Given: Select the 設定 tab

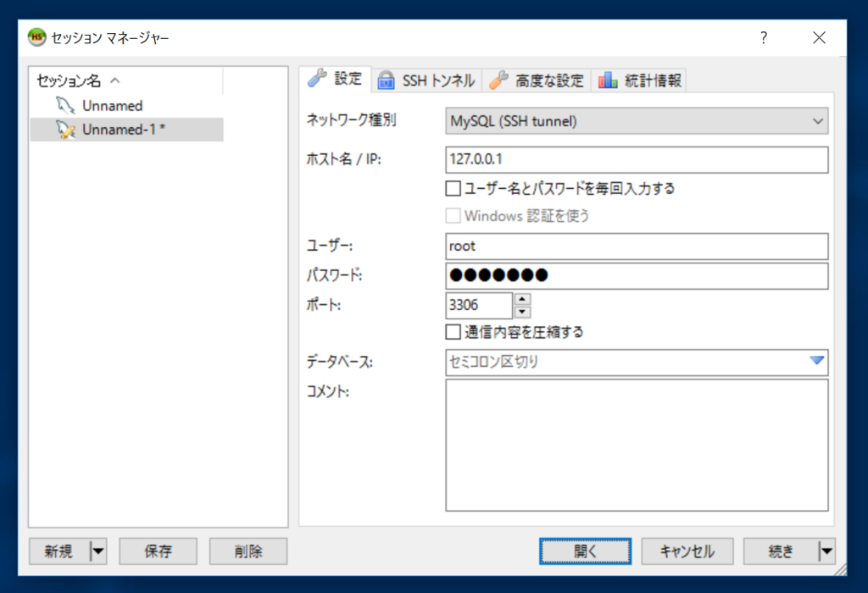Looking at the screenshot, I should [x=335, y=79].
